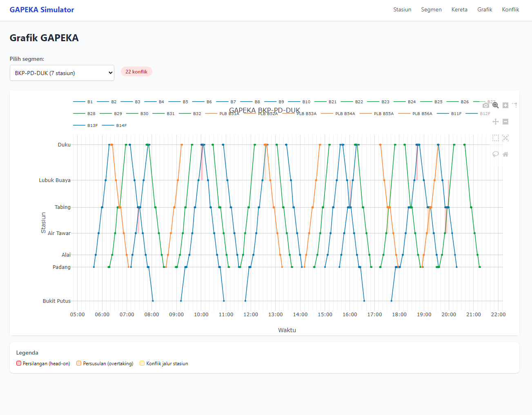532x415 pixels.
Task: Click the Padang station label
Action: pyautogui.click(x=62, y=267)
